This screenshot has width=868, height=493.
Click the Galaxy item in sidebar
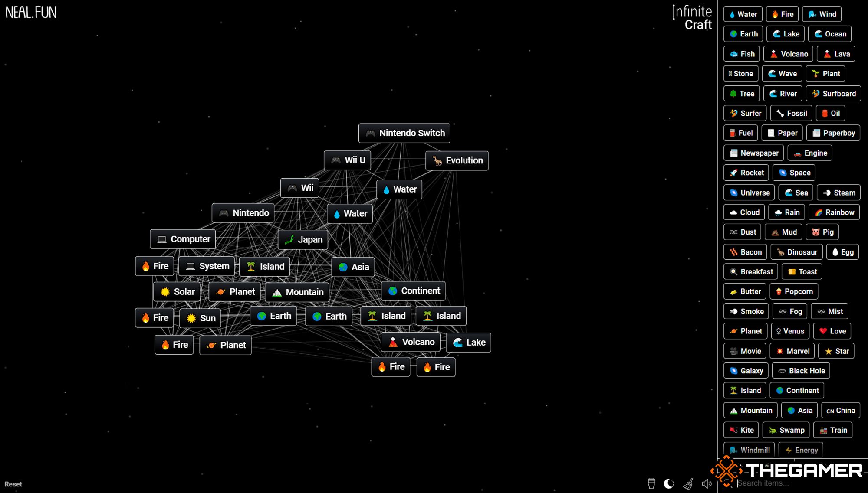point(746,371)
